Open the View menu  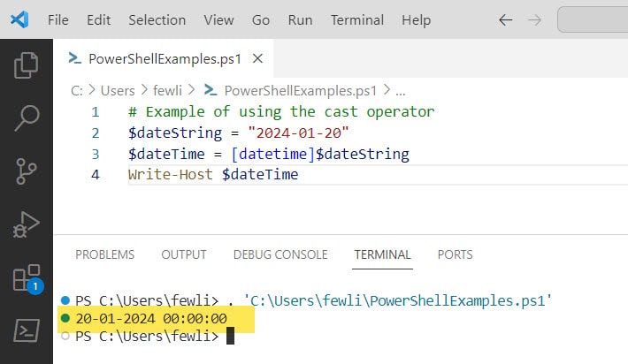click(x=218, y=19)
